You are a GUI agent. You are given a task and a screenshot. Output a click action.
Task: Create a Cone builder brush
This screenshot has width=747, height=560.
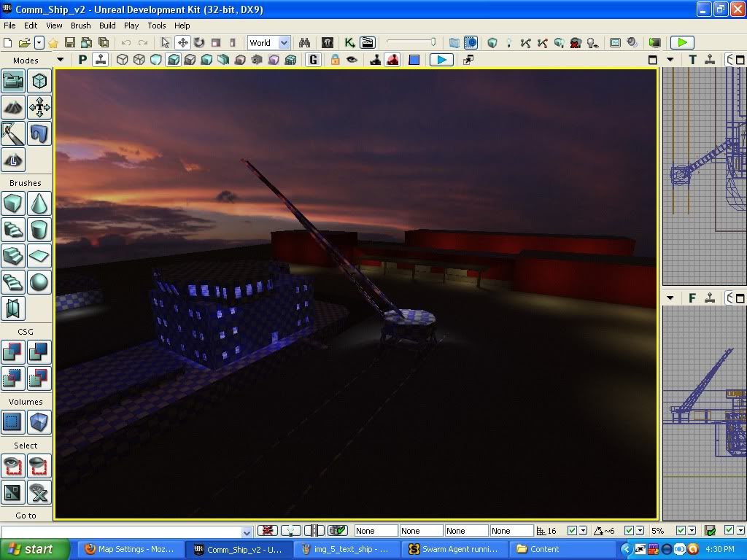point(39,204)
